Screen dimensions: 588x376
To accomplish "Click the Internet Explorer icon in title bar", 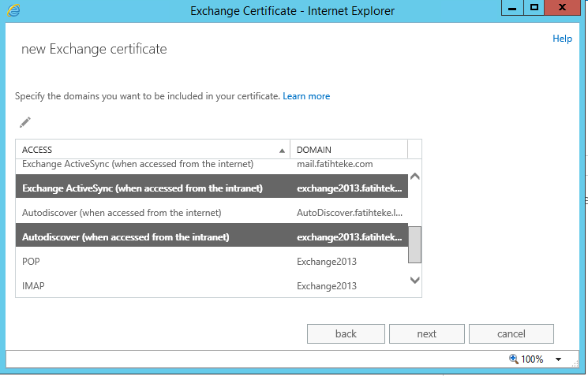I will [x=13, y=10].
